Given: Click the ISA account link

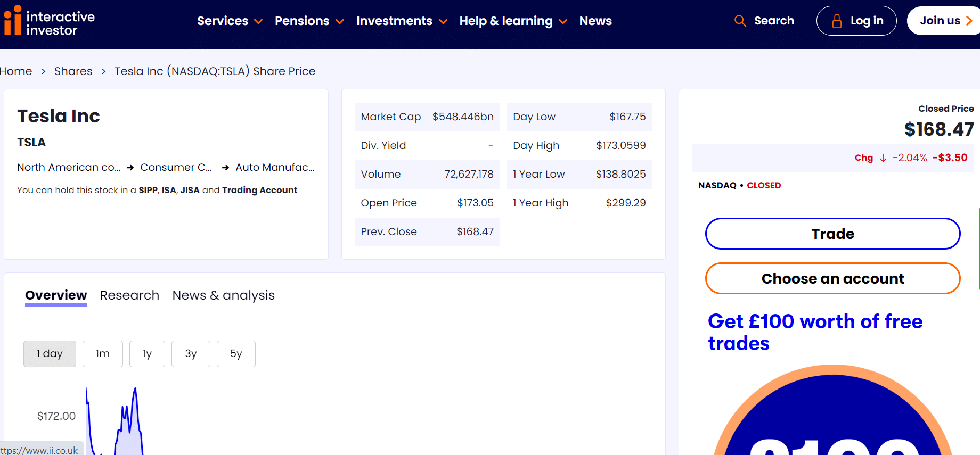Looking at the screenshot, I should tap(169, 190).
